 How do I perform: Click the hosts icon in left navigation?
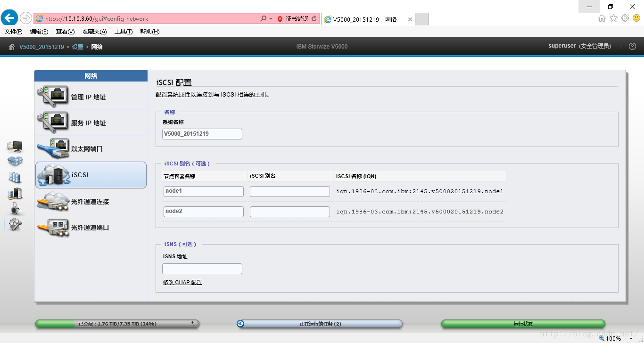click(15, 193)
